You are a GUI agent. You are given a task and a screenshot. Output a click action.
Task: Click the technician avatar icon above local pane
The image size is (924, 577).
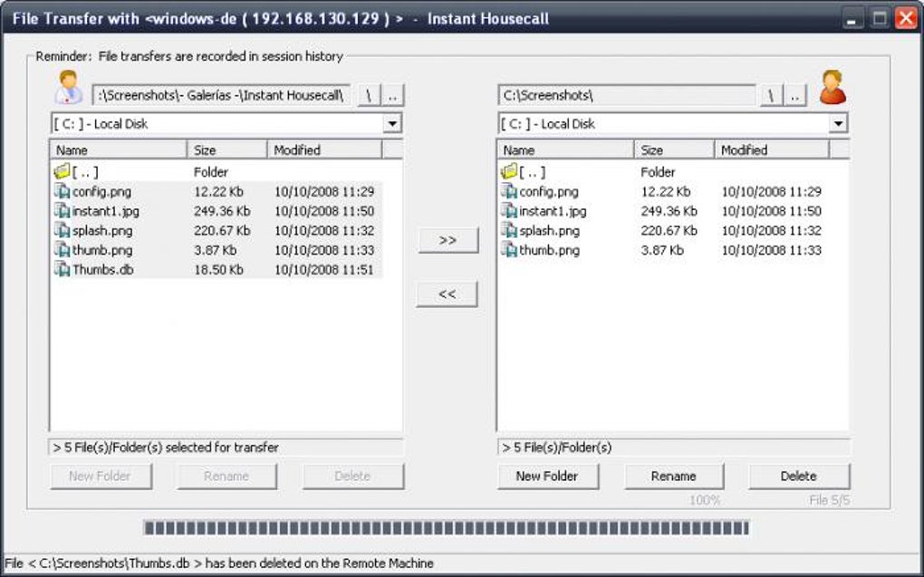click(71, 88)
